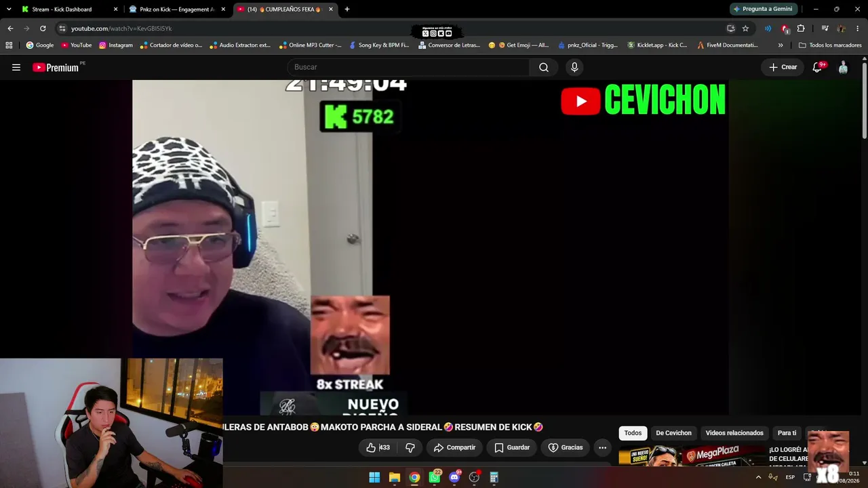Expand the browser tab search dropdown
This screenshot has width=868, height=488.
coord(9,9)
